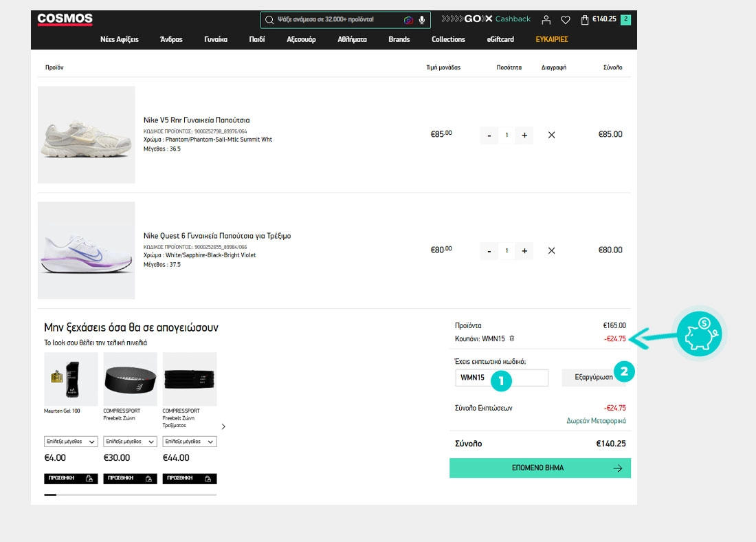Delete the WMN15 coupon trash icon
Viewport: 756px width, 542px height.
512,338
